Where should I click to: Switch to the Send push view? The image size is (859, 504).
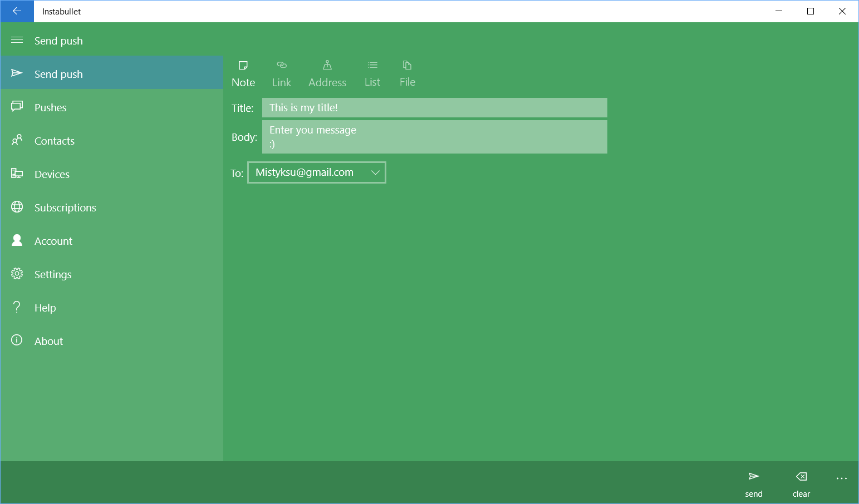click(x=58, y=73)
